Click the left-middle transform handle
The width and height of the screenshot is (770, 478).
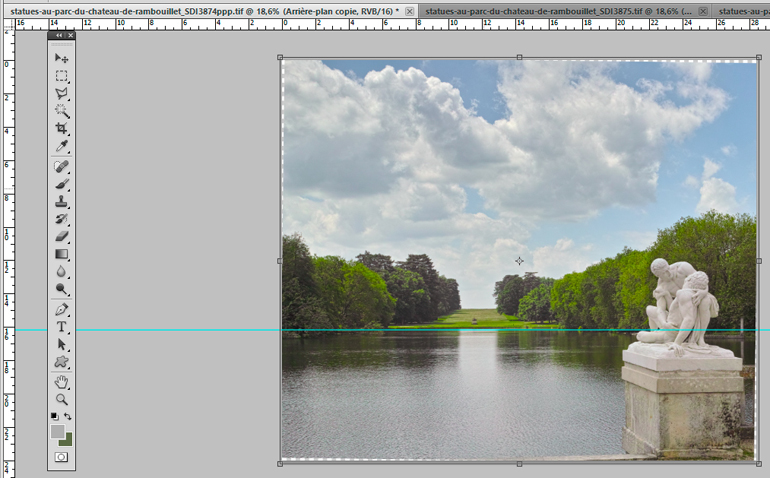280,261
